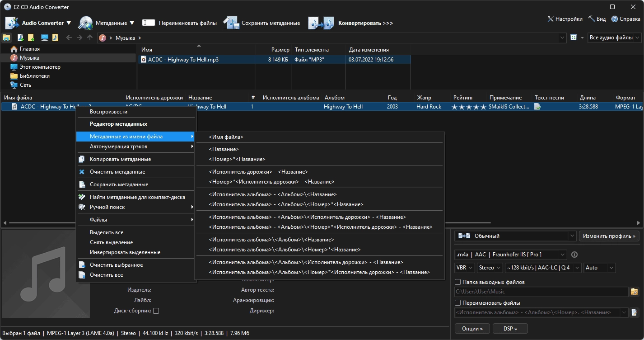Open the ~128 kbit/s quality dropdown
This screenshot has height=340, width=644.
click(543, 268)
